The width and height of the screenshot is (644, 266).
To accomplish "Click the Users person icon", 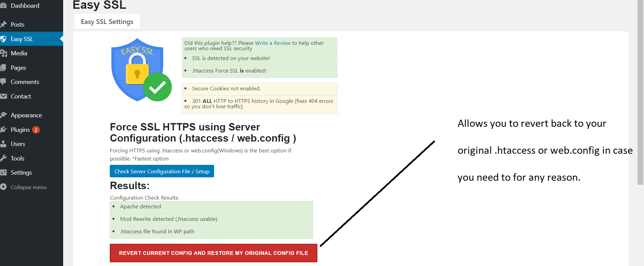I will [x=3, y=144].
